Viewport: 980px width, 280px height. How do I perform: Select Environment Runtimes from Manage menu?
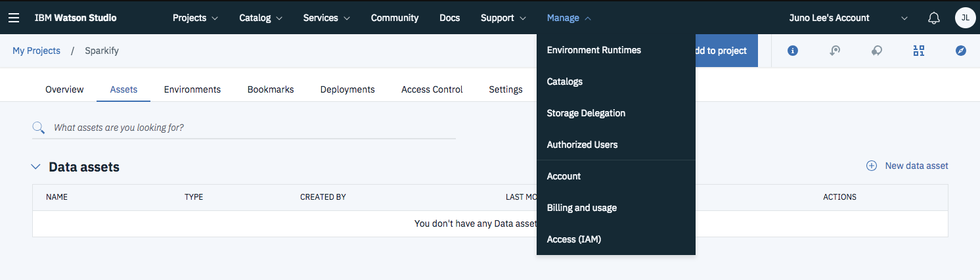pyautogui.click(x=594, y=50)
